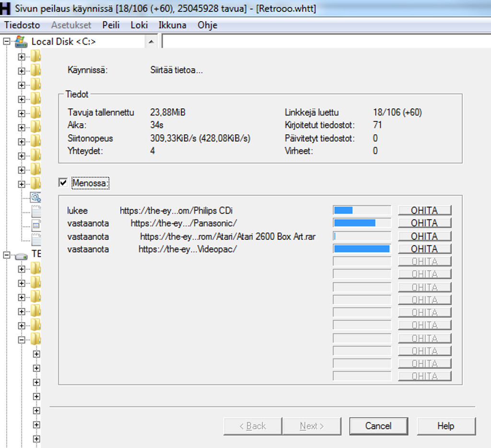Open the Ikkuna menu
This screenshot has width=491, height=448.
pos(172,25)
